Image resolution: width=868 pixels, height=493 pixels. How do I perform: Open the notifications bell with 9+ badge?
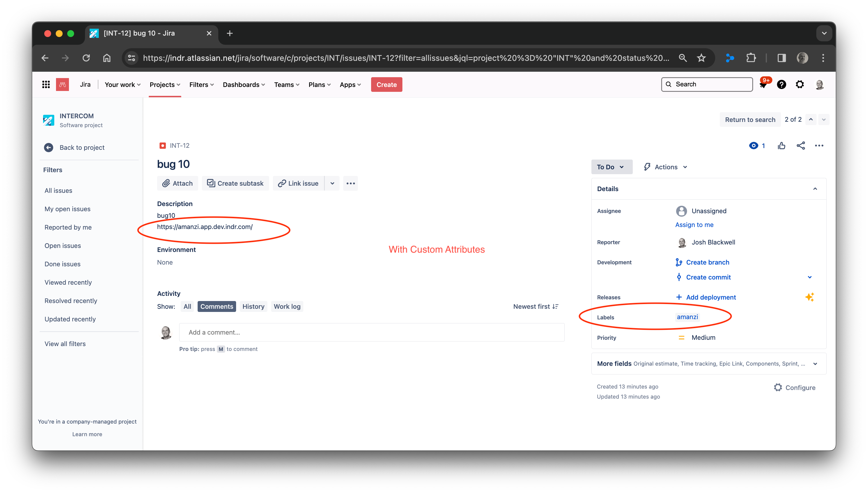[763, 84]
